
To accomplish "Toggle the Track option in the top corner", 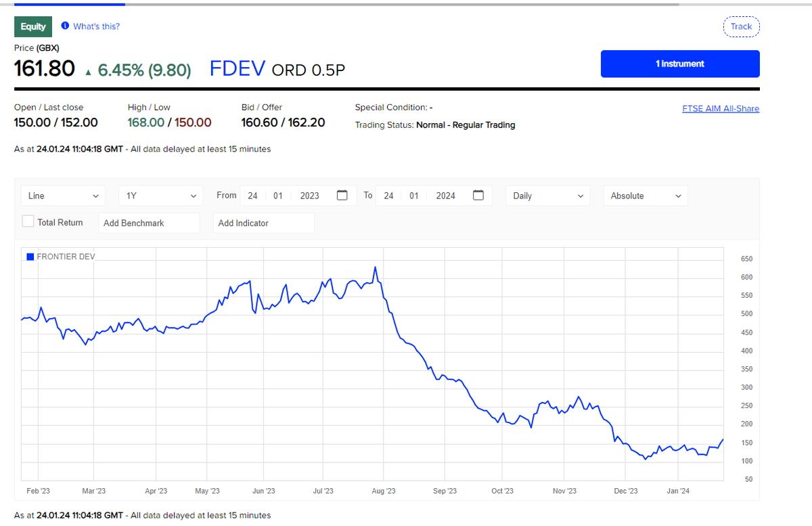I will (x=741, y=26).
